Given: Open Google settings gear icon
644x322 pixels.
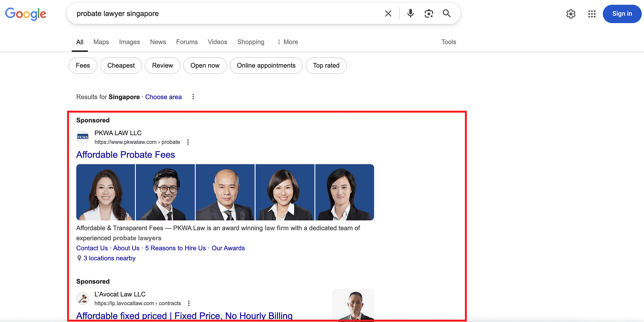Looking at the screenshot, I should click(x=571, y=14).
